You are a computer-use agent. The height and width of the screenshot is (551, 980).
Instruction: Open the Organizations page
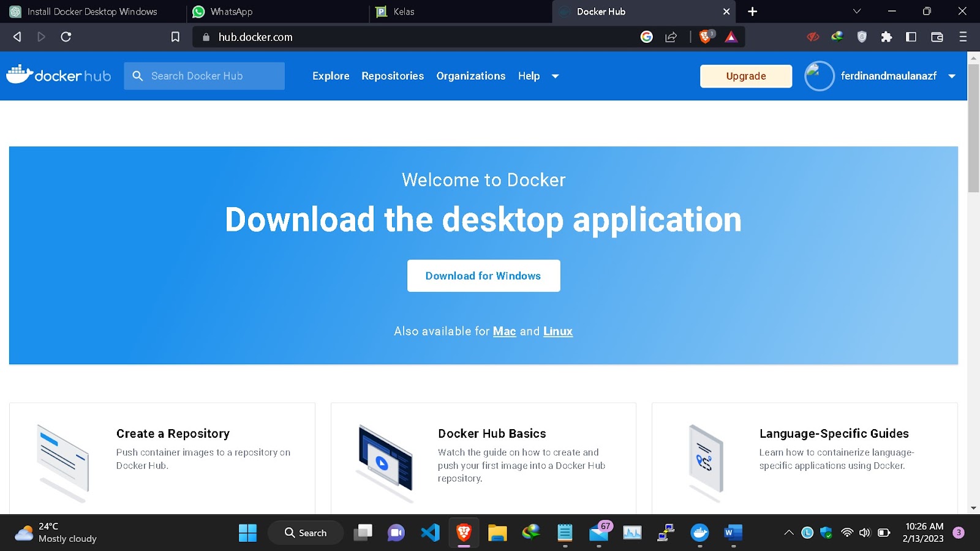[x=471, y=76]
